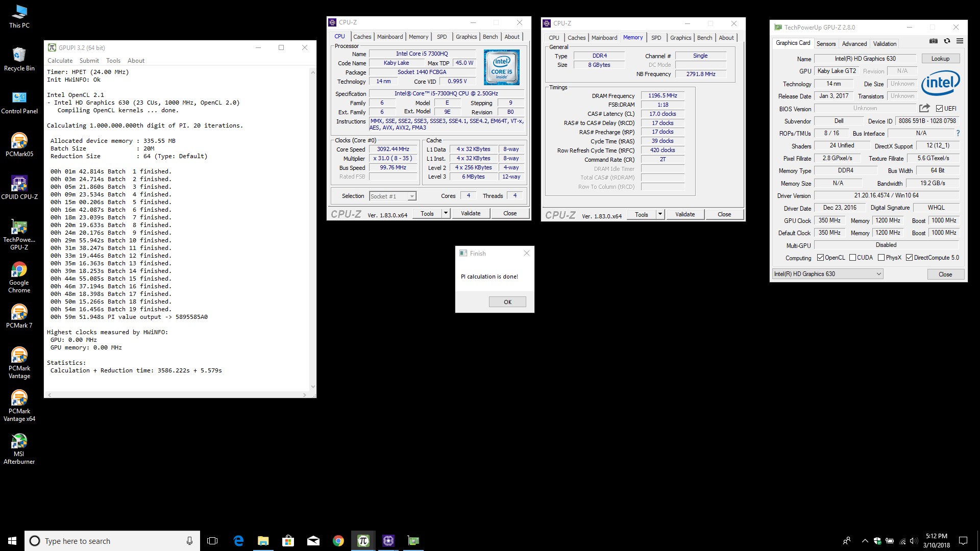Click OK in Finish dialog
This screenshot has width=980, height=551.
coord(507,302)
